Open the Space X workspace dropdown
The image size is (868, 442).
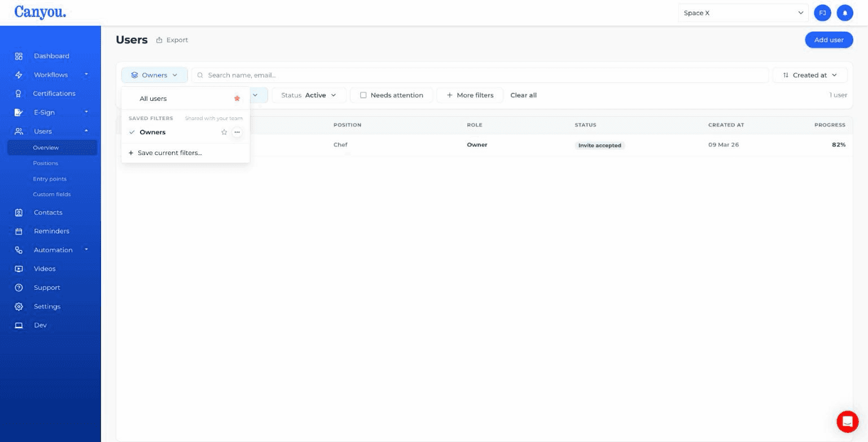coord(743,13)
